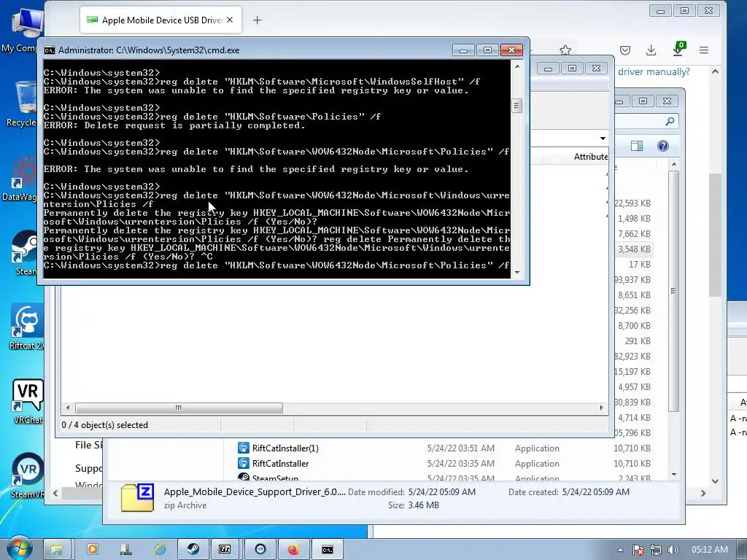Click the taskbar clock showing 05:12 AM
Image resolution: width=747 pixels, height=560 pixels.
tap(710, 550)
